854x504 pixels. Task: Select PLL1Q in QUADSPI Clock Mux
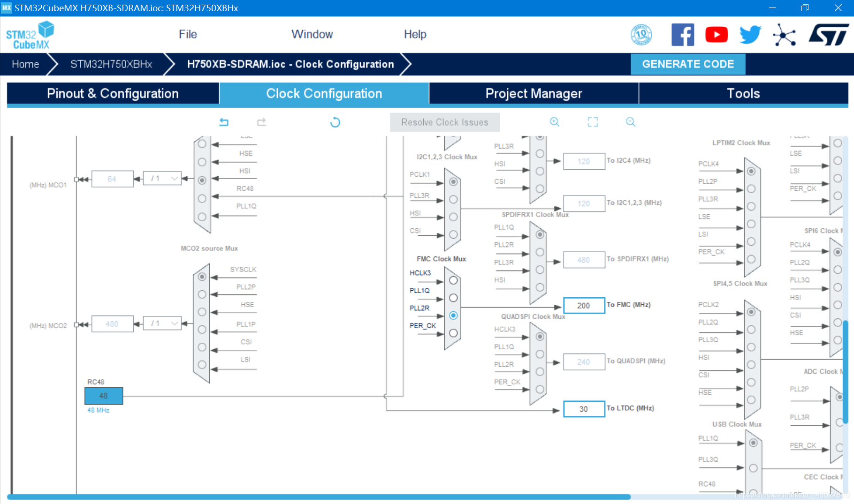pos(540,354)
